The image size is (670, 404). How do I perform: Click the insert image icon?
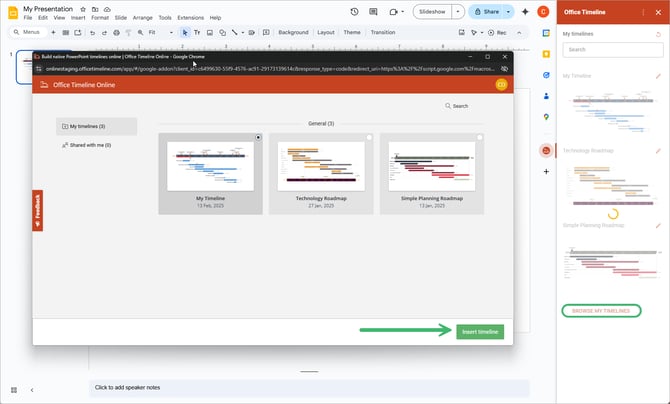[210, 32]
